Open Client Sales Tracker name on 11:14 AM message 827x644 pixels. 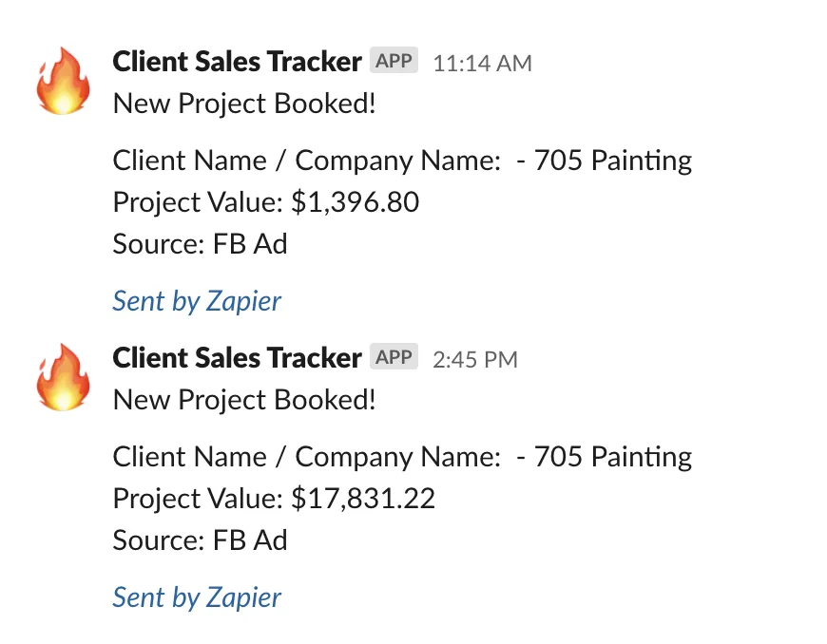tap(237, 61)
